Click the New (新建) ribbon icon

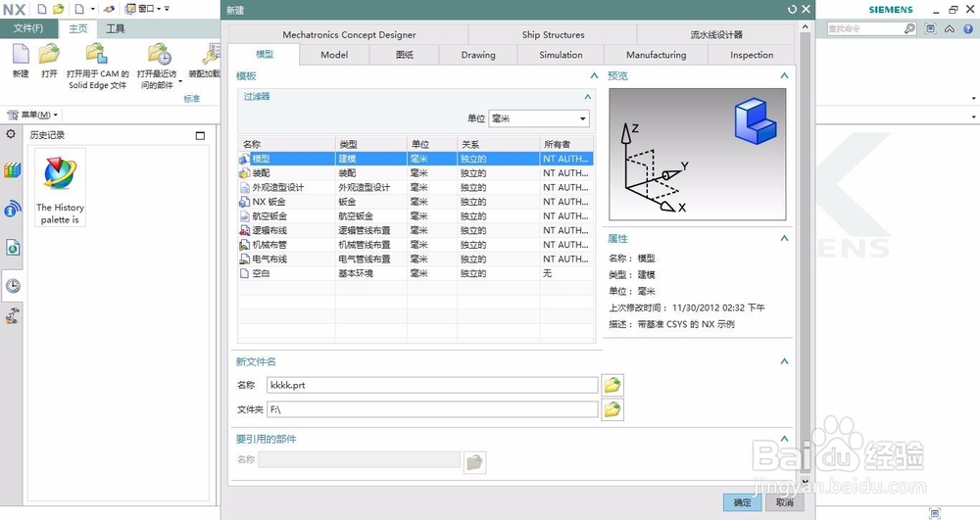coord(21,54)
